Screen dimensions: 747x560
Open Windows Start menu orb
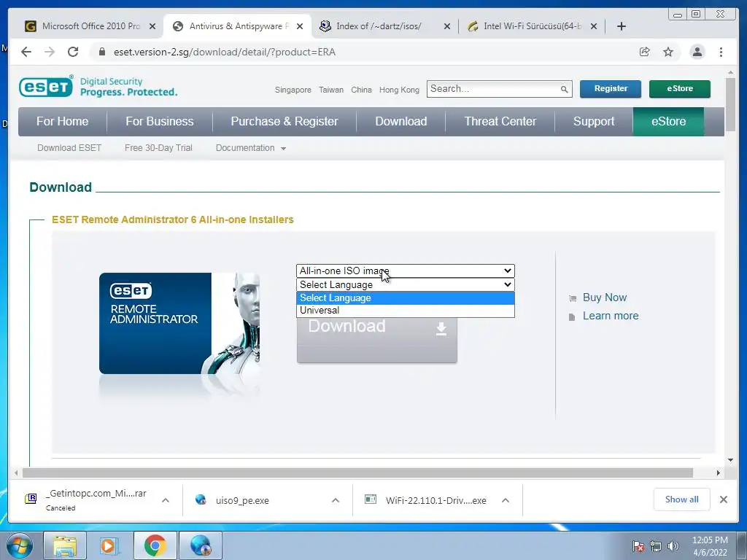(x=20, y=545)
